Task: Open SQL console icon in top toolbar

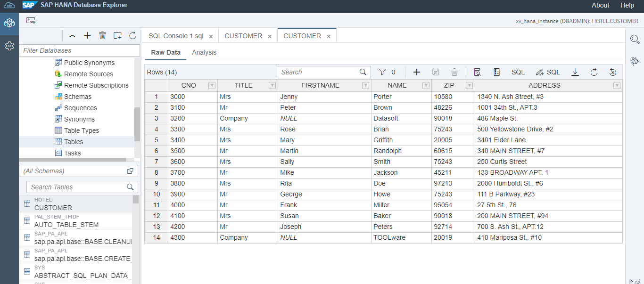Action: [31, 21]
